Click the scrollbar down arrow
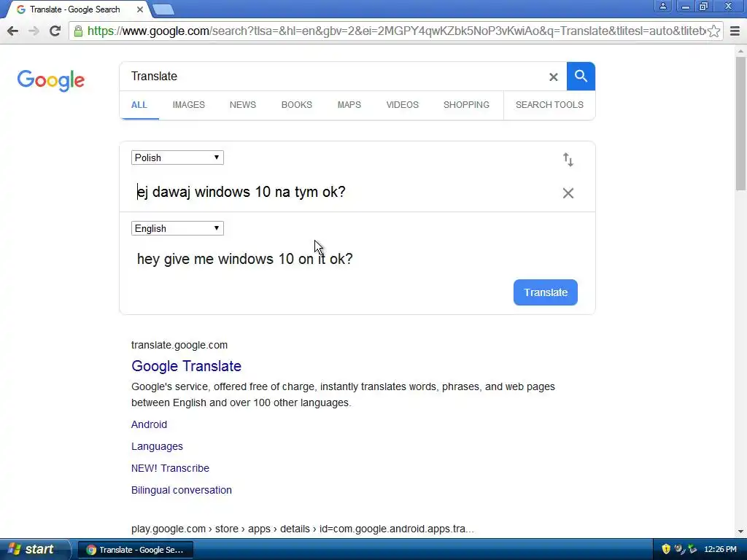This screenshot has width=747, height=560. (x=740, y=532)
